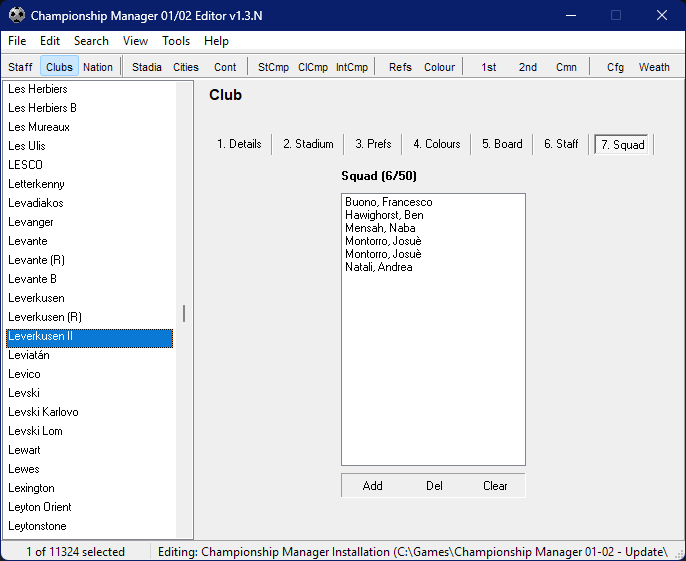Open the Edit menu
This screenshot has height=561, width=686.
click(50, 41)
